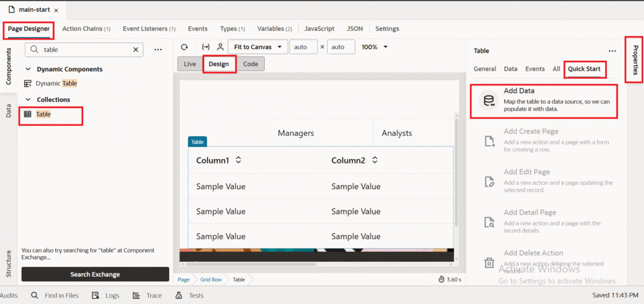Open the Action Chains tab
Image resolution: width=644 pixels, height=304 pixels.
pos(86,29)
